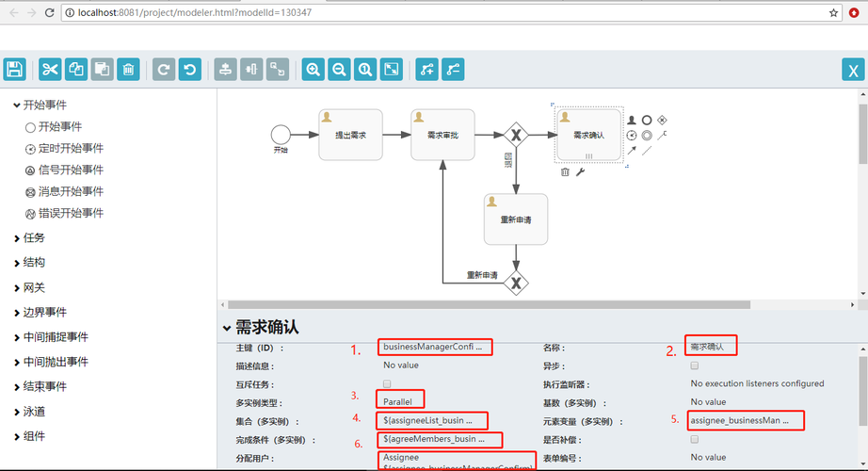
Task: Toggle the 是否补偿 checkbox
Action: click(694, 439)
